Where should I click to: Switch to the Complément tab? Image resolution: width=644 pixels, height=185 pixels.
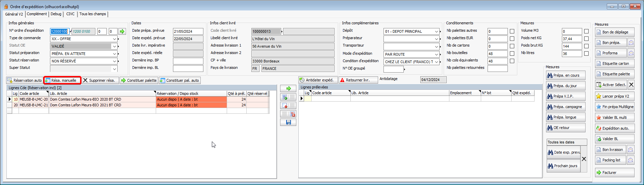(37, 14)
